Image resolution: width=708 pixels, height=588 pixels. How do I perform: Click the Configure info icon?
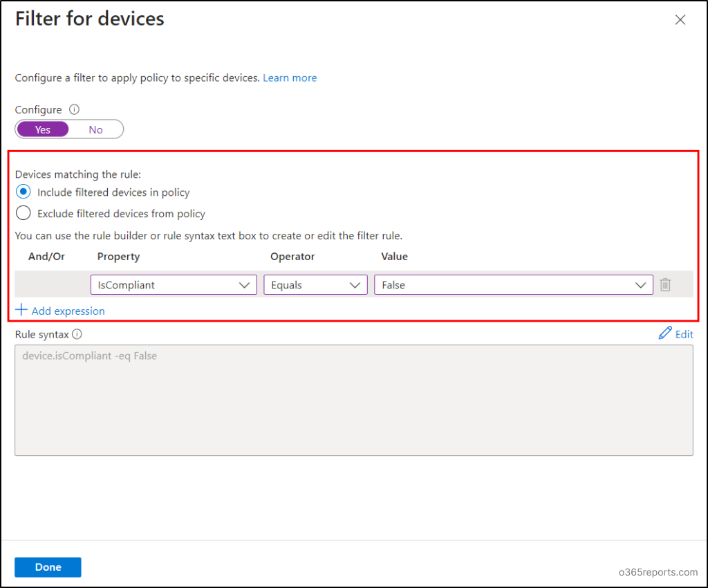click(x=74, y=109)
